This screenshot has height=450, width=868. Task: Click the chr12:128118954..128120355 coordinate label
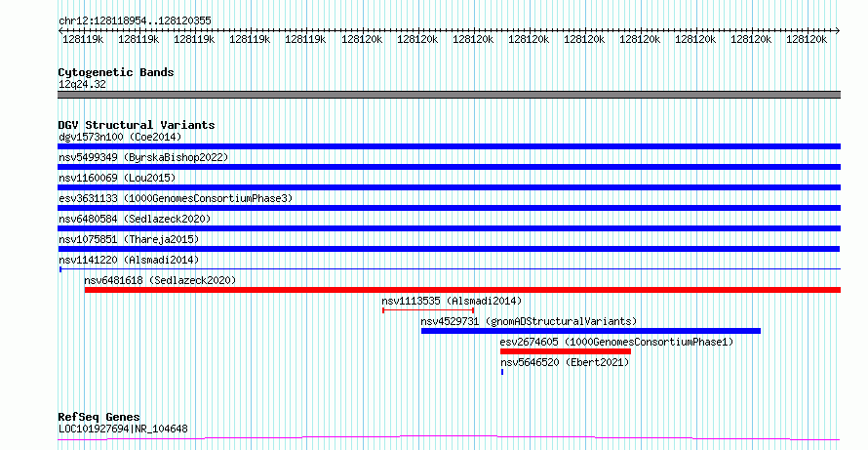click(135, 20)
